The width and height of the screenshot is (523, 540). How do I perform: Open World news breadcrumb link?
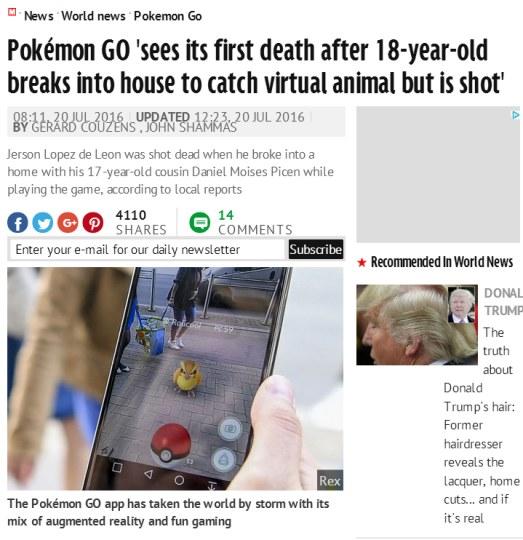coord(93,16)
